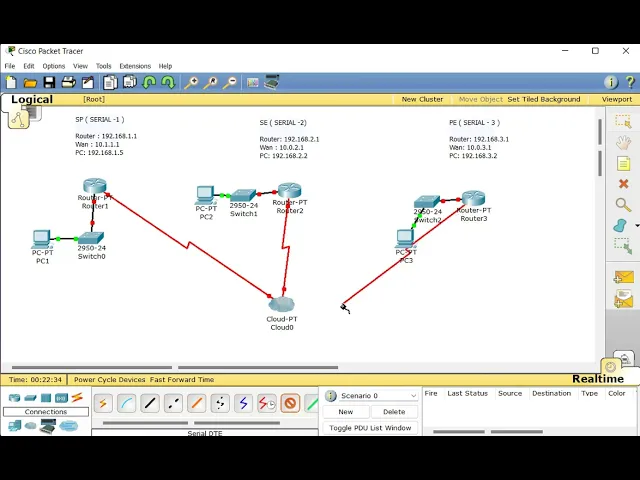The height and width of the screenshot is (480, 640).
Task: Click the Paste icon in the toolbar
Action: [x=130, y=82]
